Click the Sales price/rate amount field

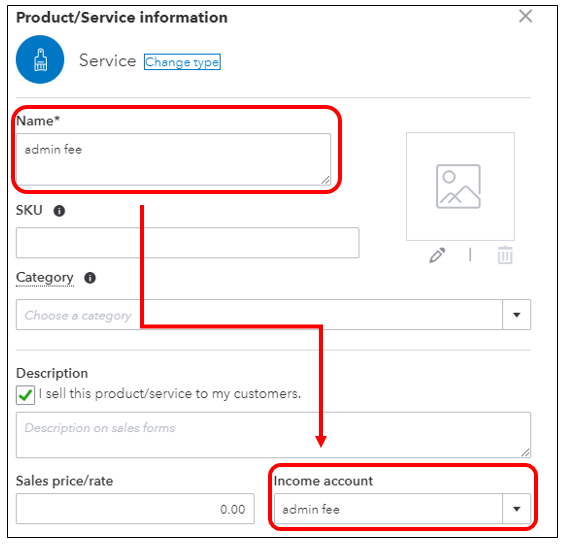(135, 508)
